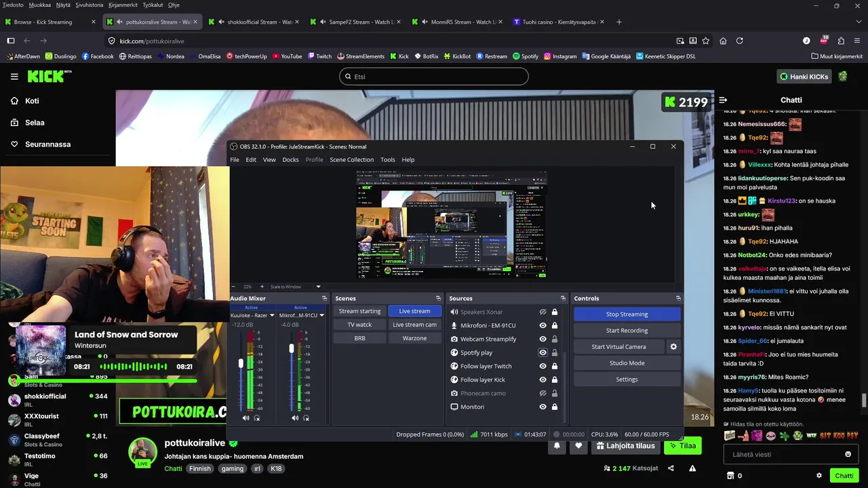Adjust Kuuloke - Razer volume fader
The width and height of the screenshot is (868, 488).
pyautogui.click(x=241, y=364)
